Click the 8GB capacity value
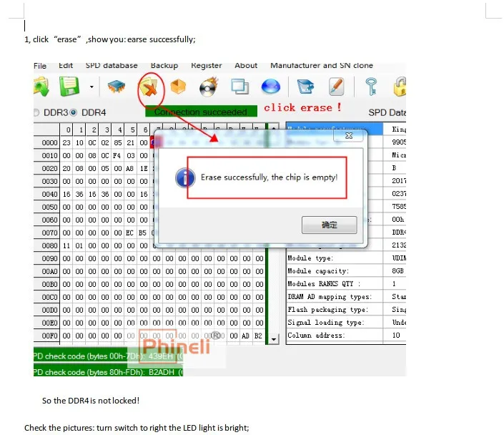 tap(398, 271)
